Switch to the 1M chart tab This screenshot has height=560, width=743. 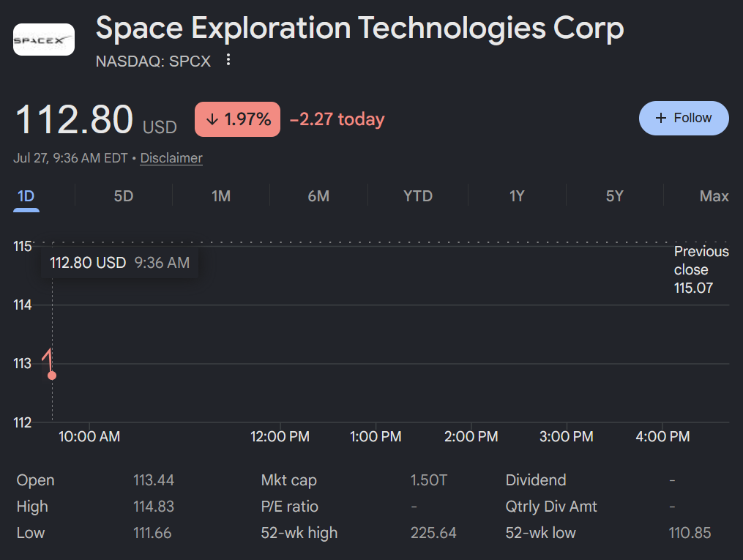coord(221,196)
